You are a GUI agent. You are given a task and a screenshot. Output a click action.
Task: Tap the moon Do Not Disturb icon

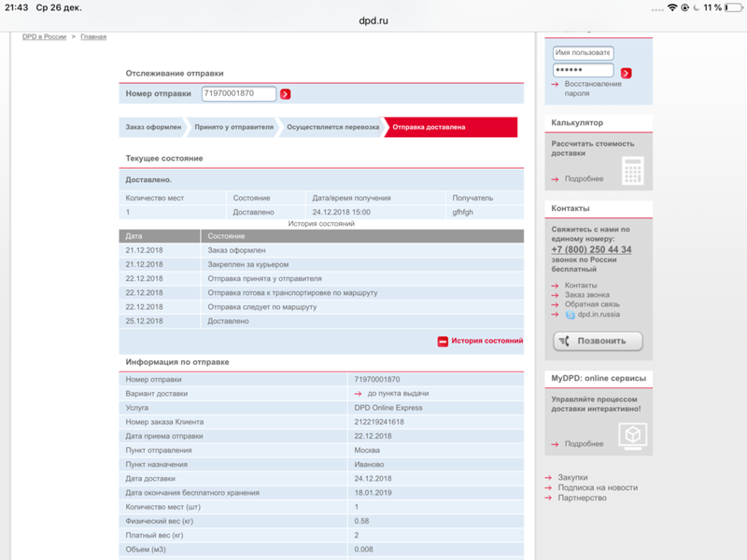pos(697,7)
